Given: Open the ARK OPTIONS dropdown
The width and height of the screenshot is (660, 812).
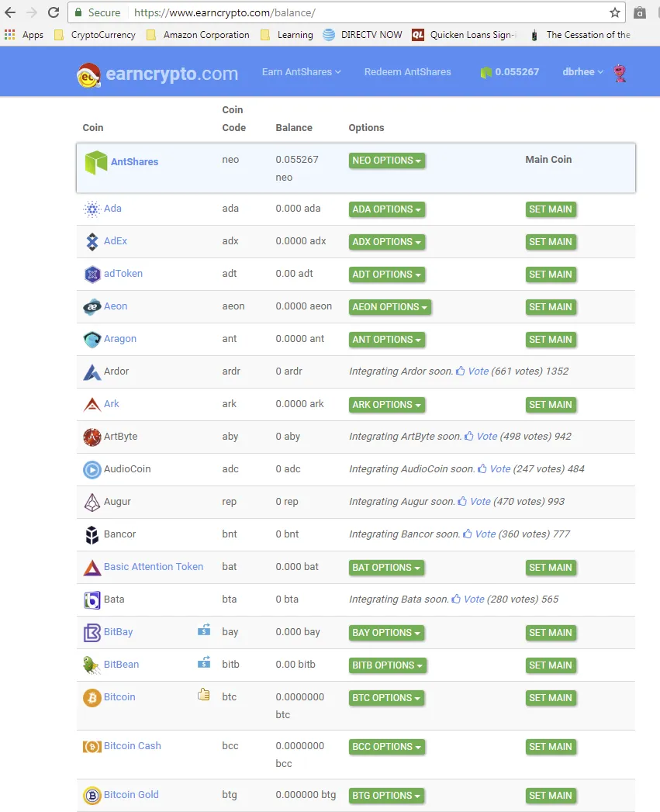Looking at the screenshot, I should click(x=386, y=404).
